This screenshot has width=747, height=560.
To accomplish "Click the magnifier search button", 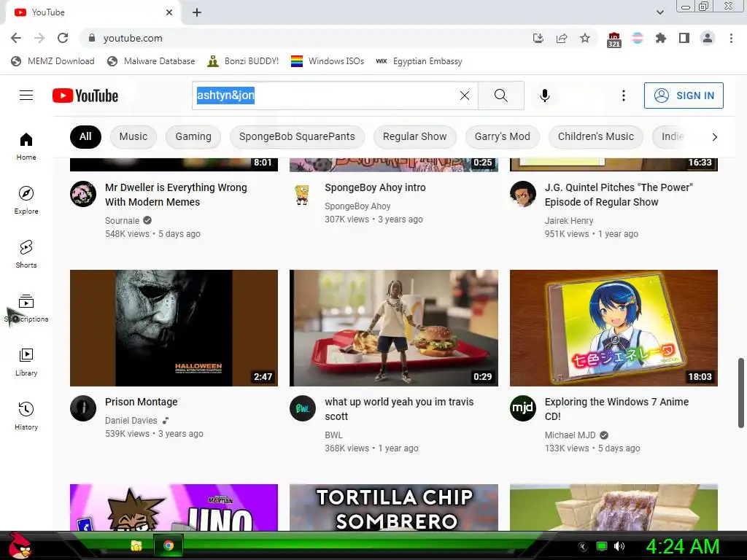I will click(500, 96).
